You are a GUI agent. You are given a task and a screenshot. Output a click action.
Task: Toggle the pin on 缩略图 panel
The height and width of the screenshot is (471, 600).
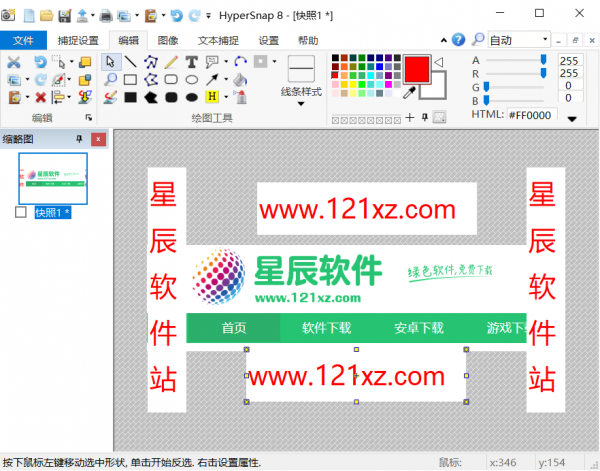tap(80, 139)
